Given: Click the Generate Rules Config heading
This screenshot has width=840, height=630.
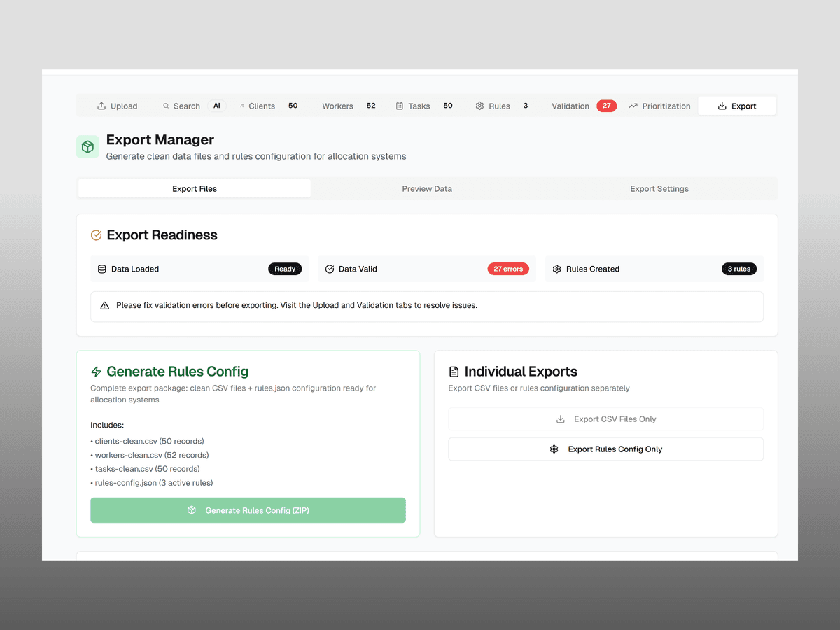Looking at the screenshot, I should pyautogui.click(x=178, y=372).
